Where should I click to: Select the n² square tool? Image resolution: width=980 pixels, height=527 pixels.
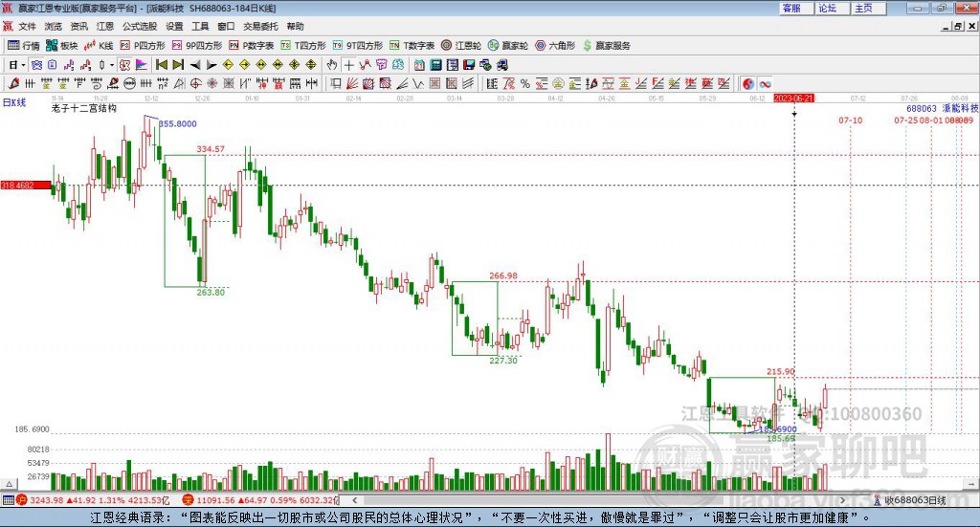tap(163, 83)
